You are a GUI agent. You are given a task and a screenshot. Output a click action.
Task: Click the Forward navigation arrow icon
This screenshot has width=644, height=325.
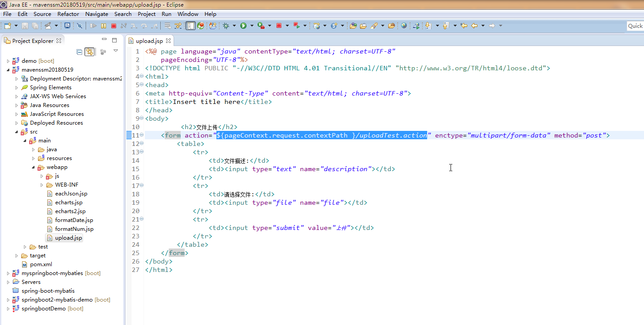(492, 26)
